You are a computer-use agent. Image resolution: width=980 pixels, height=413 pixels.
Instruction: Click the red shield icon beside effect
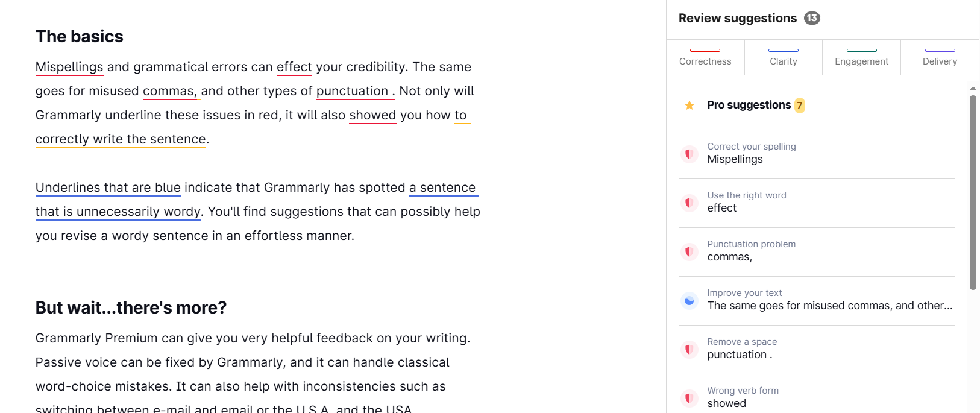(x=689, y=203)
